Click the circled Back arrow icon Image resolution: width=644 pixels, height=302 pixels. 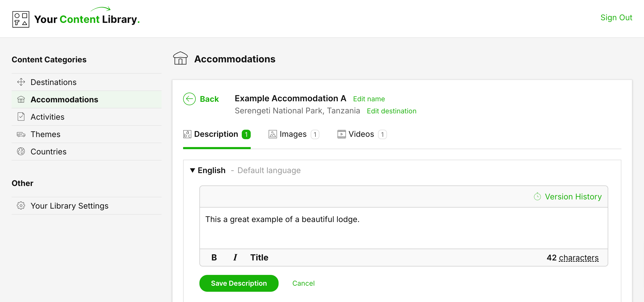click(x=189, y=99)
